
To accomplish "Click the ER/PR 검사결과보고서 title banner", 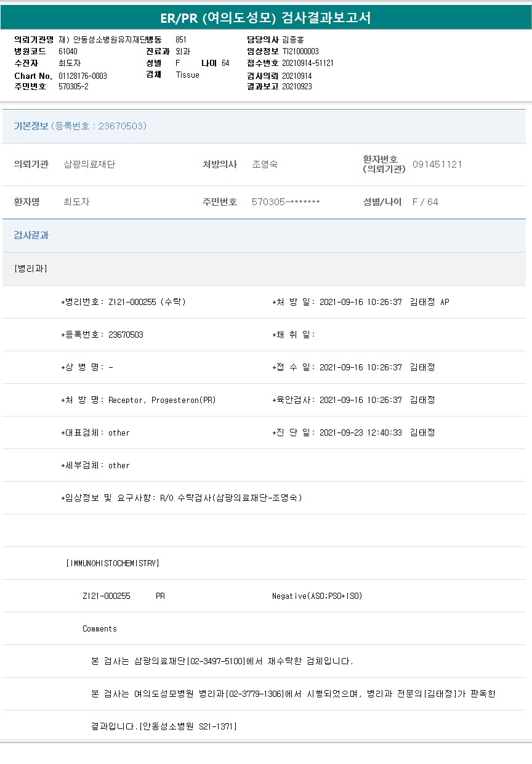I will tap(266, 18).
